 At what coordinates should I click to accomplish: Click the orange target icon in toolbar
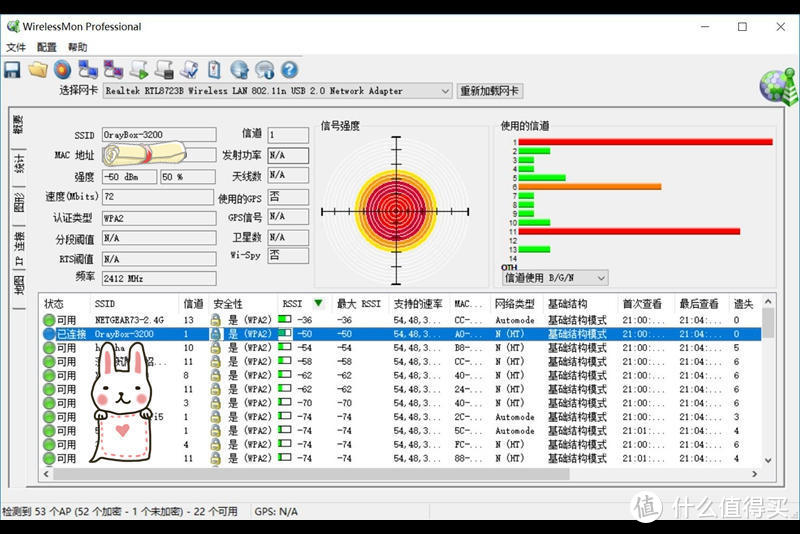[x=62, y=69]
